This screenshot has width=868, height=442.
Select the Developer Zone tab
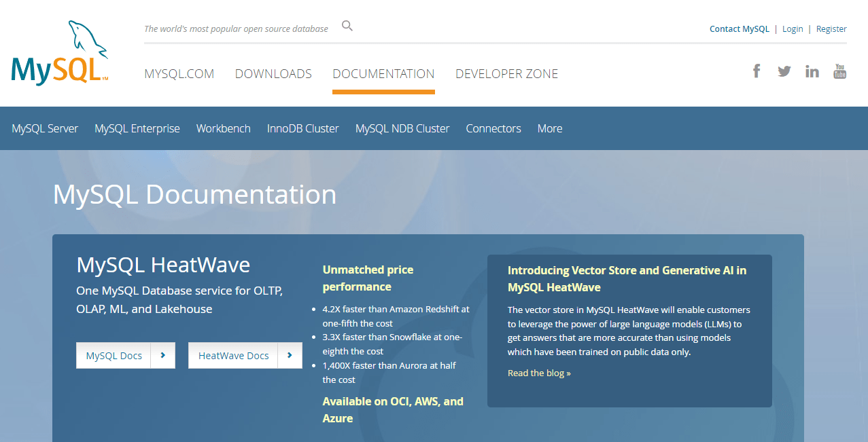coord(506,74)
